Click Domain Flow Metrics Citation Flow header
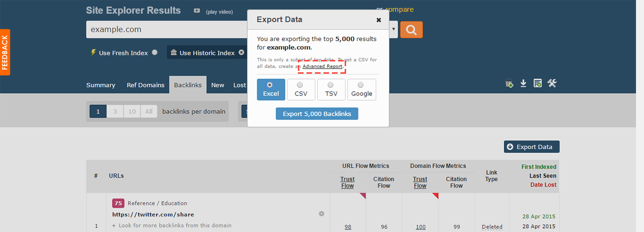644x232 pixels. click(x=457, y=182)
